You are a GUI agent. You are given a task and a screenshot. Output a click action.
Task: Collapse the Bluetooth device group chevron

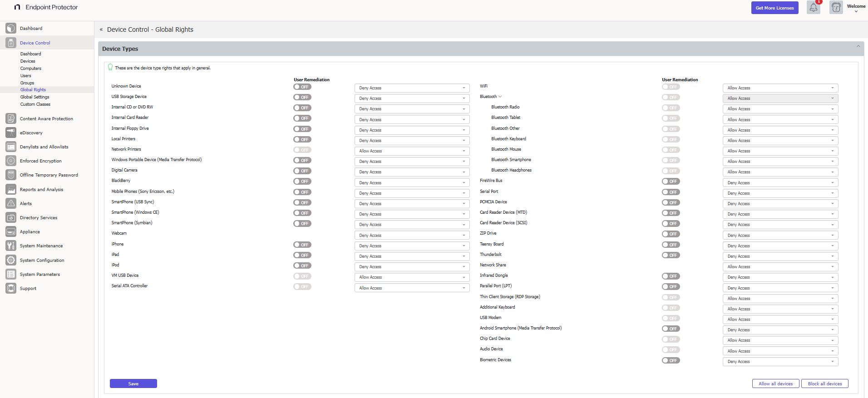[x=500, y=97]
